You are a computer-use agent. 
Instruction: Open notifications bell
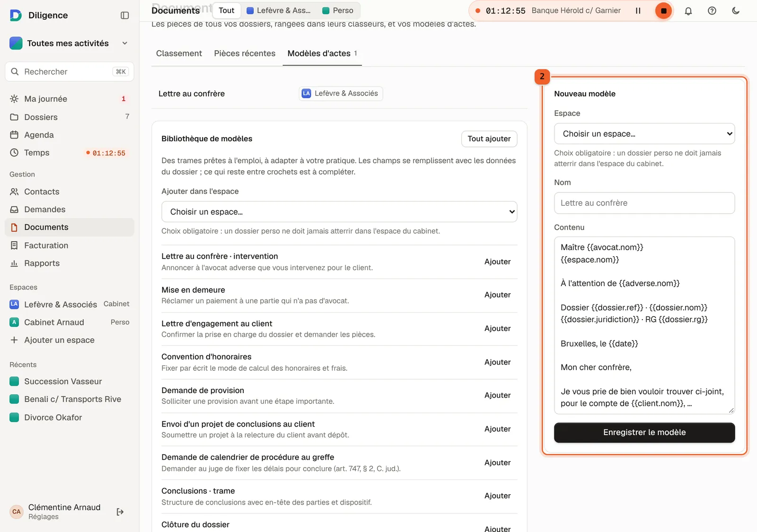688,10
